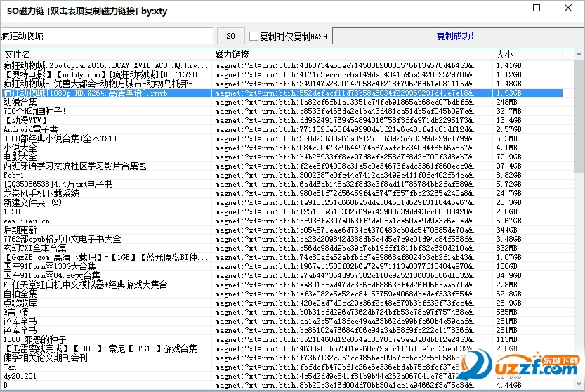Toggle the 复制时仅复制HASH checkbox

point(254,37)
